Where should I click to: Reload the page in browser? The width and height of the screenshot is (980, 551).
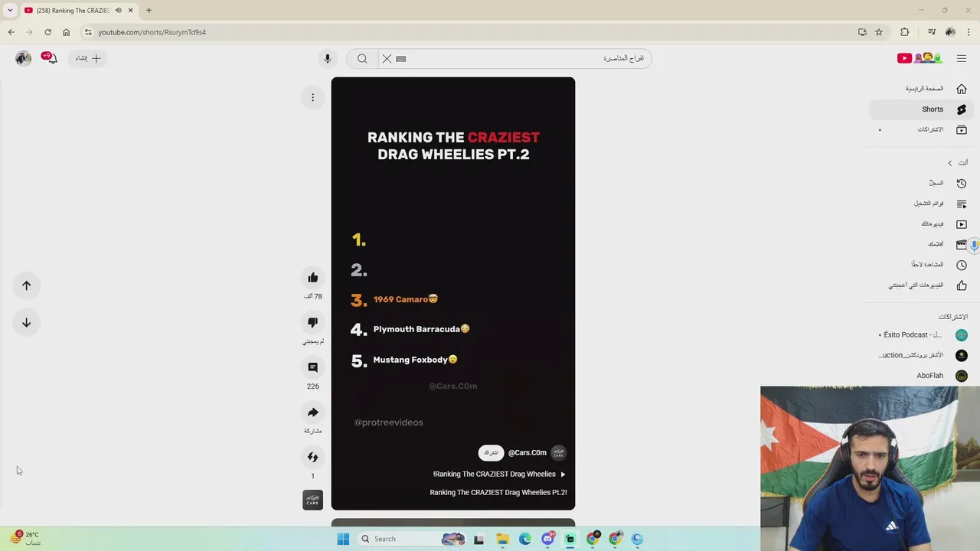(x=47, y=32)
